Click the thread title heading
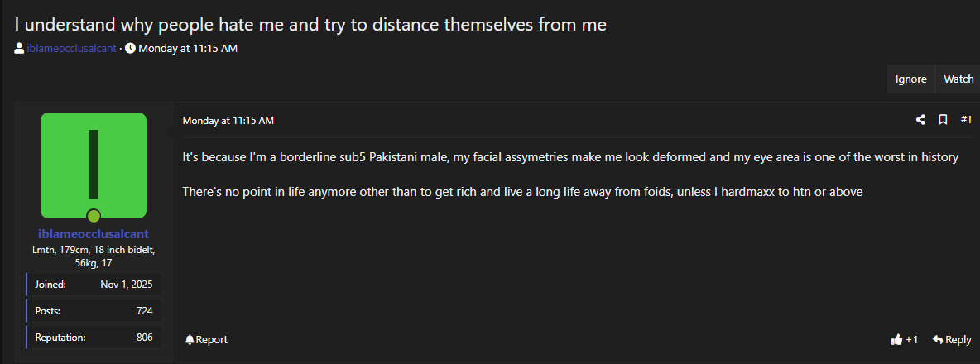Screen dimensions: 980x364 (x=310, y=25)
